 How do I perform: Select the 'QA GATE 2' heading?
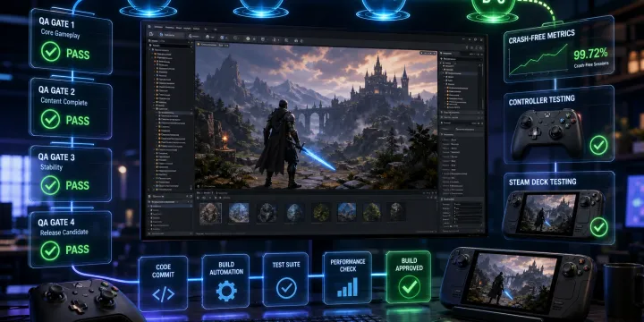point(57,91)
